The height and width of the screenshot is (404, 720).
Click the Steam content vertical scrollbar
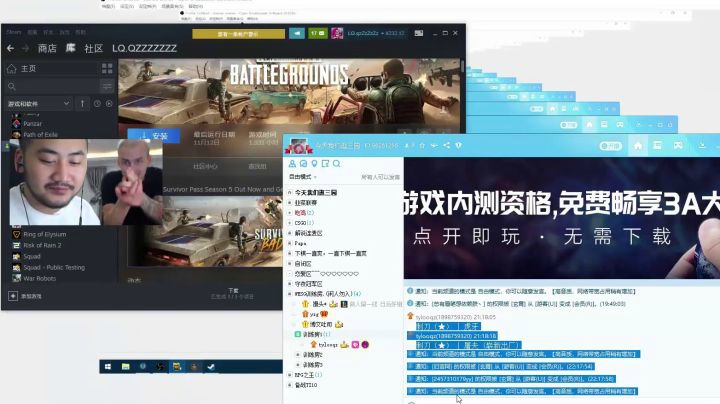tap(462, 69)
